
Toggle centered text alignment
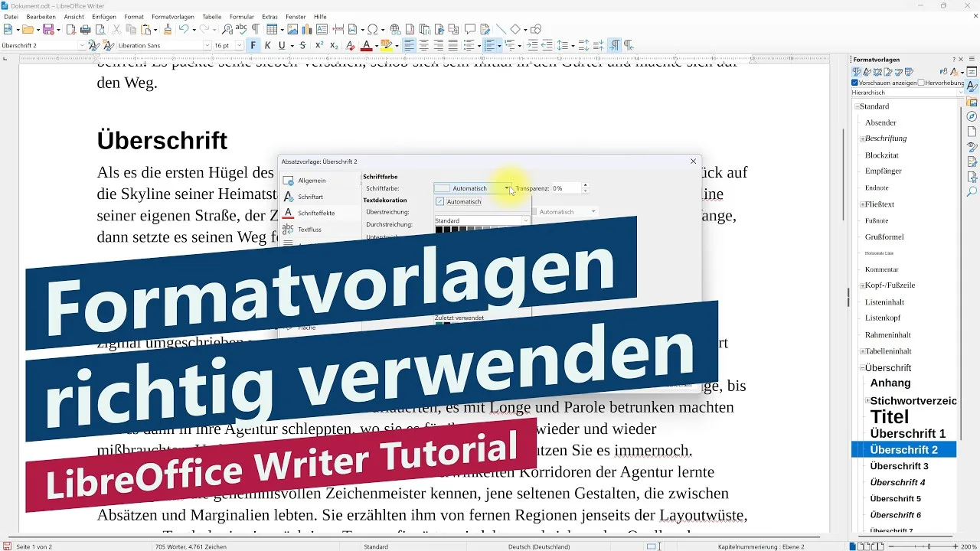pos(424,45)
